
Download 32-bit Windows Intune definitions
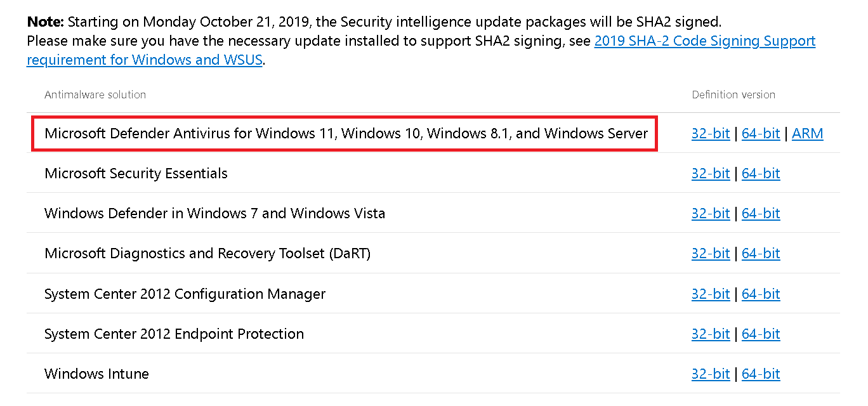[x=711, y=374]
